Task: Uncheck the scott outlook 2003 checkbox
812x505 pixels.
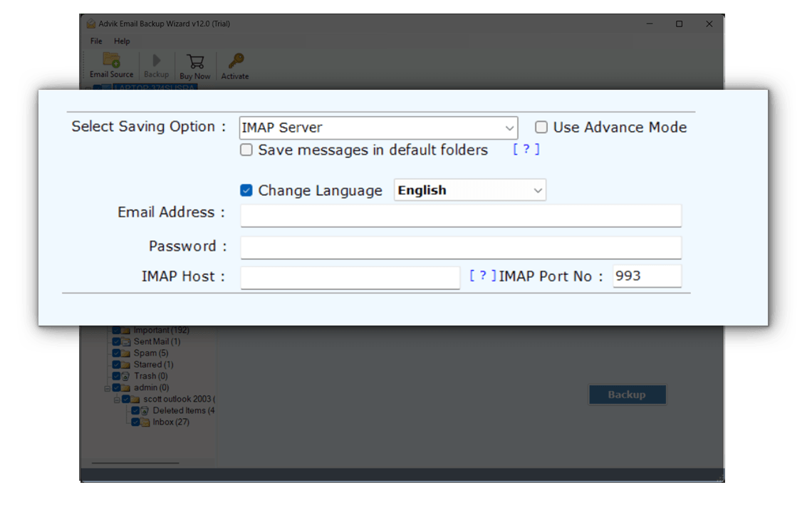Action: click(x=126, y=400)
